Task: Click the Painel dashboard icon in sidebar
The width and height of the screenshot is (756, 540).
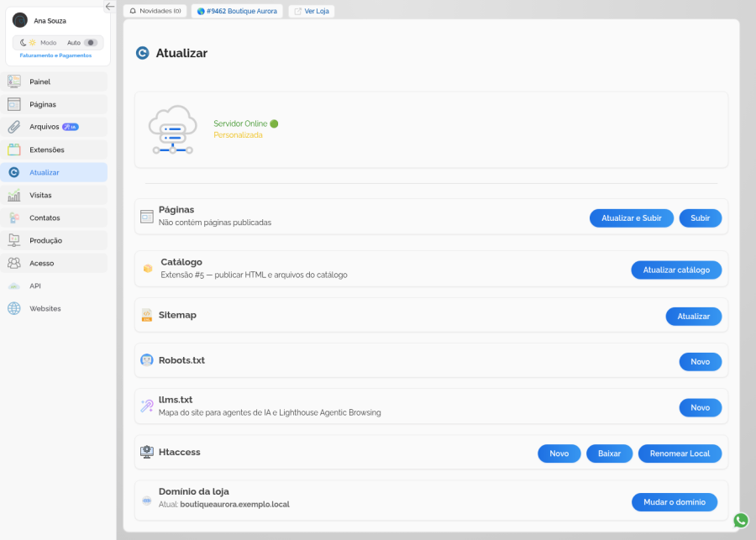Action: pyautogui.click(x=14, y=81)
